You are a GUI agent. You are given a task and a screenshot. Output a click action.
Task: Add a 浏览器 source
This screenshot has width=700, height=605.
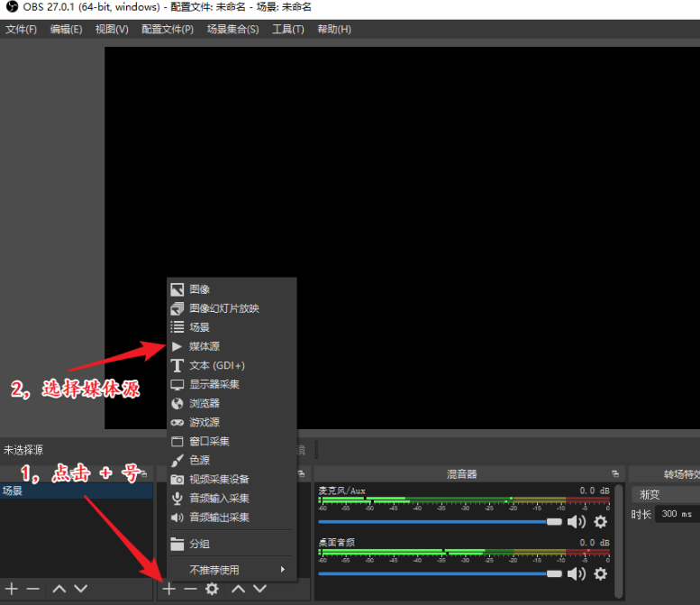click(x=232, y=403)
